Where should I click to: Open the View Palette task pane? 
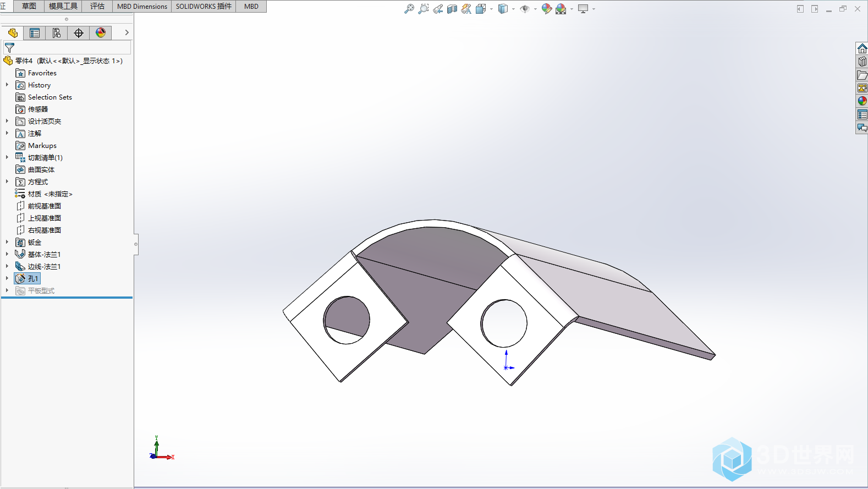point(862,88)
